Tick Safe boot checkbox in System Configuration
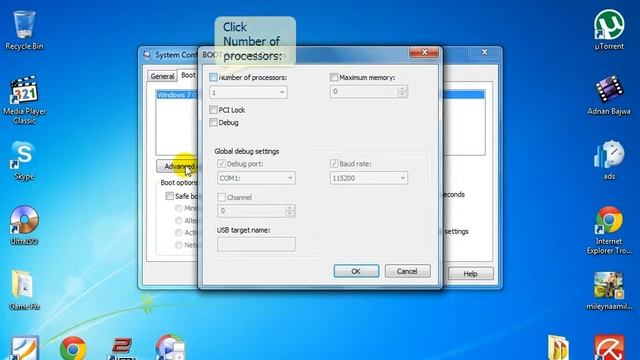This screenshot has width=640, height=360. click(169, 196)
